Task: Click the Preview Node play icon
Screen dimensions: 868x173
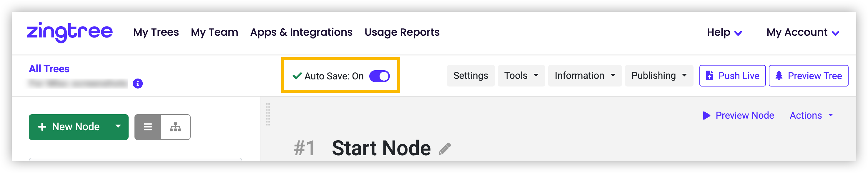Action: pos(706,115)
